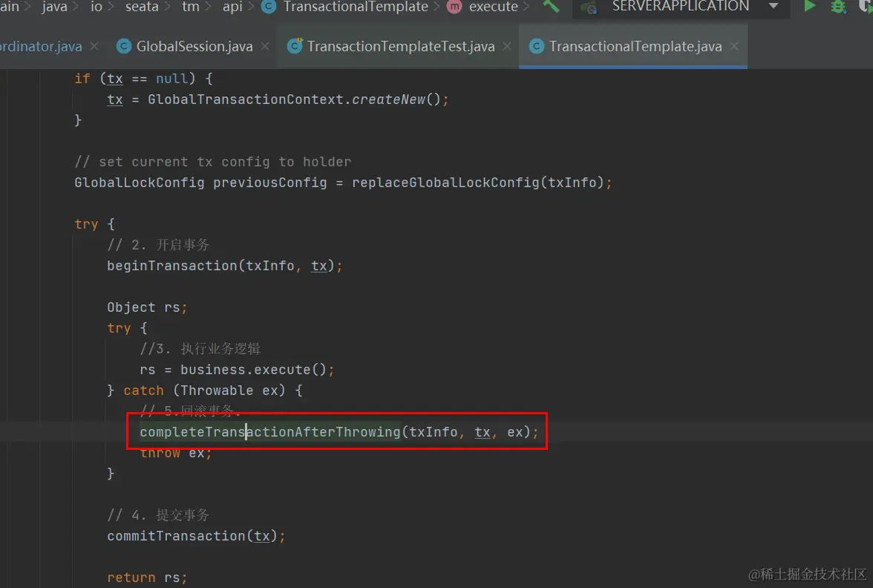Click the TransactionalTemplate.java tab class icon
This screenshot has width=873, height=588.
(x=536, y=46)
